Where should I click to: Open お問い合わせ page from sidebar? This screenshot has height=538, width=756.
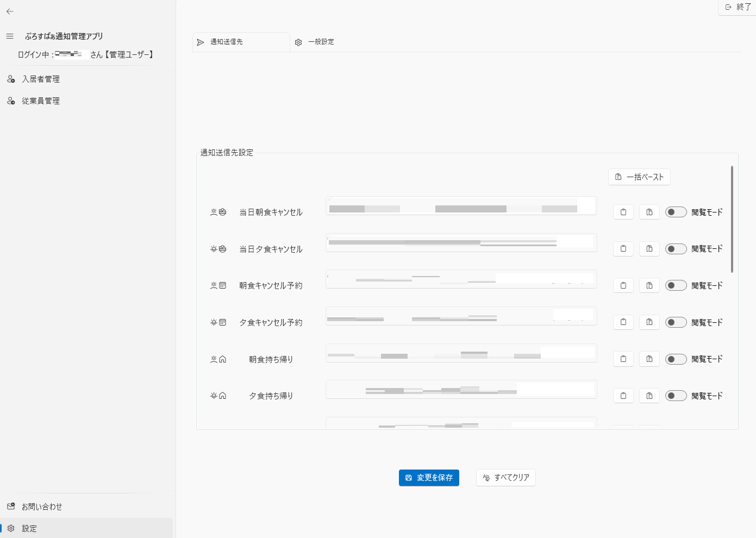click(x=42, y=506)
